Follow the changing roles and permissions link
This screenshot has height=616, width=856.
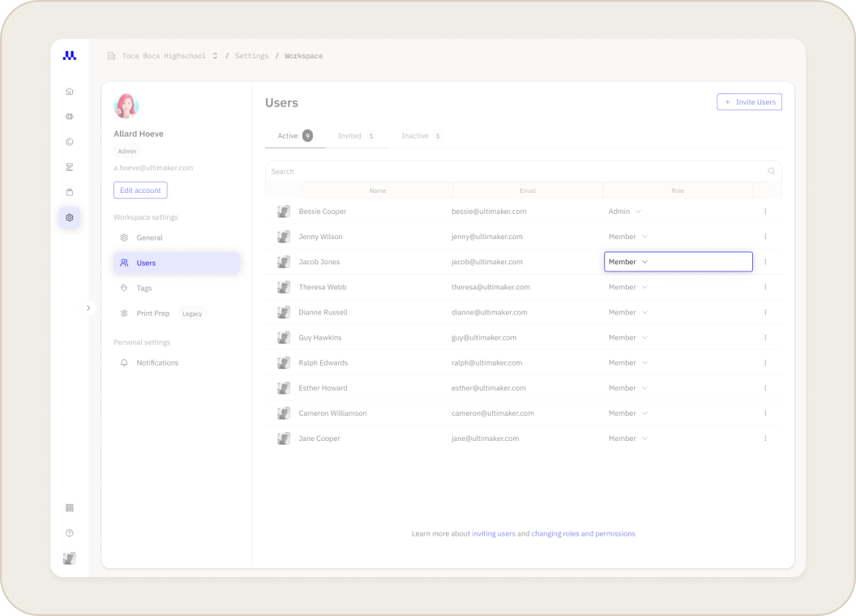(583, 533)
